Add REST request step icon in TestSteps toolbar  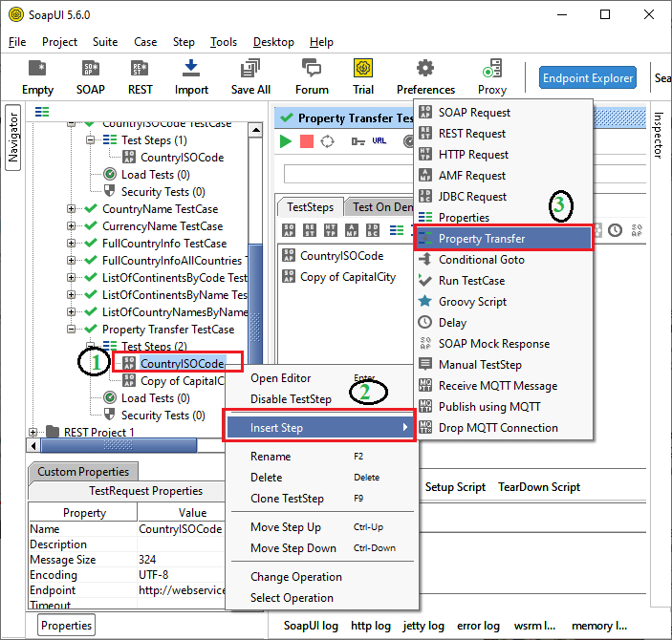point(310,230)
